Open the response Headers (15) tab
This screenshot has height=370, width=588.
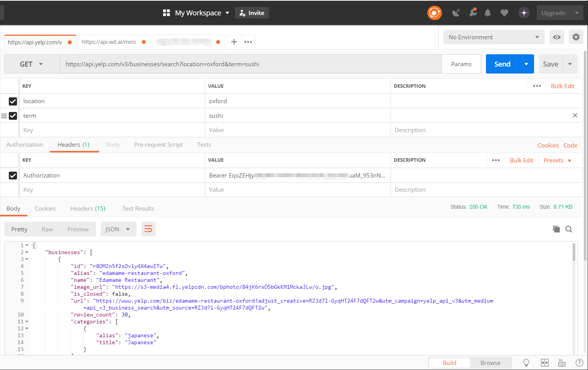coord(88,208)
